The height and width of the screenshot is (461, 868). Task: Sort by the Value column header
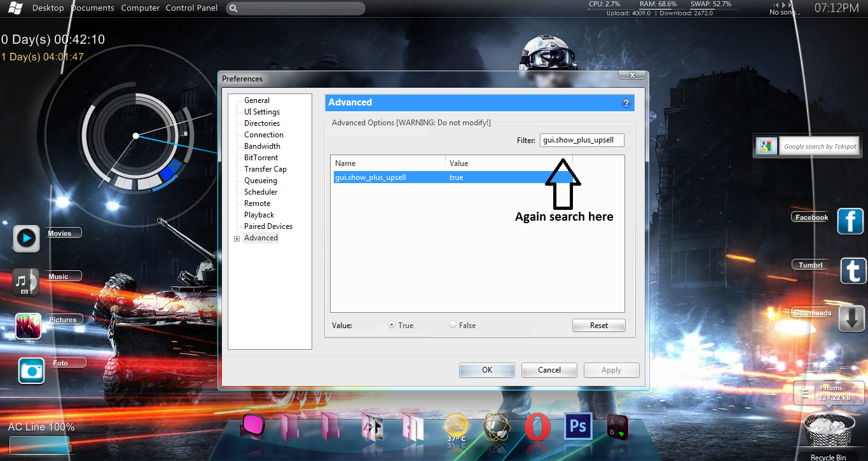pos(509,163)
